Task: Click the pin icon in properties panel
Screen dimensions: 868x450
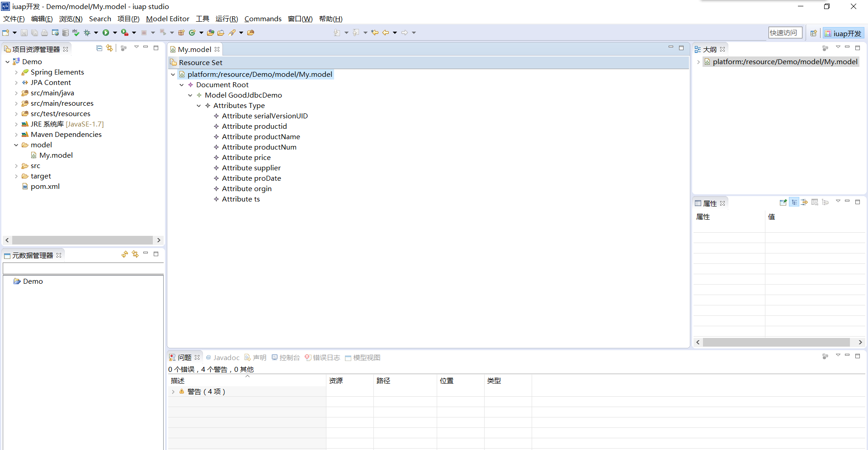Action: tap(783, 202)
